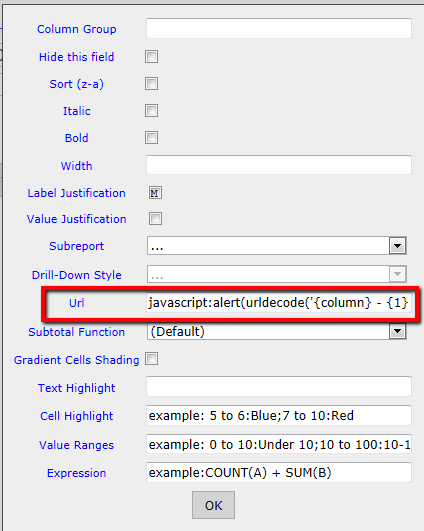Click the Hide this field label
The width and height of the screenshot is (424, 531).
77,57
